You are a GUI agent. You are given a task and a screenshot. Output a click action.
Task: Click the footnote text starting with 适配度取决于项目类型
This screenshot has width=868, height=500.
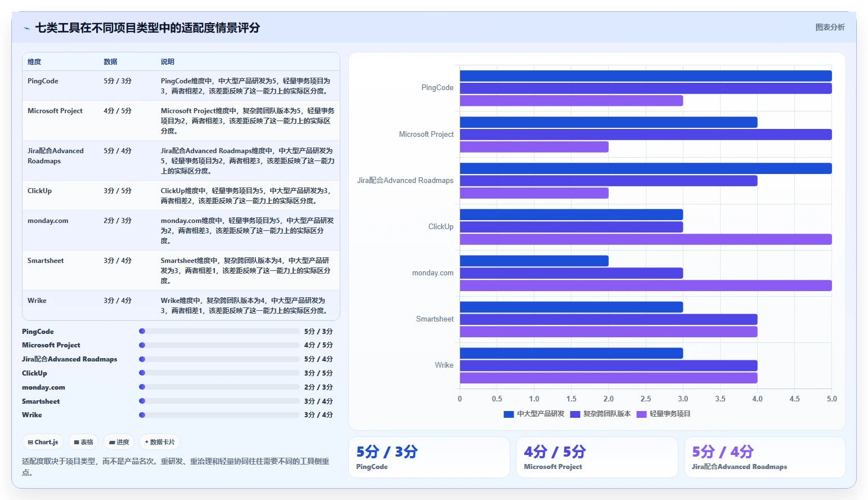click(x=176, y=467)
